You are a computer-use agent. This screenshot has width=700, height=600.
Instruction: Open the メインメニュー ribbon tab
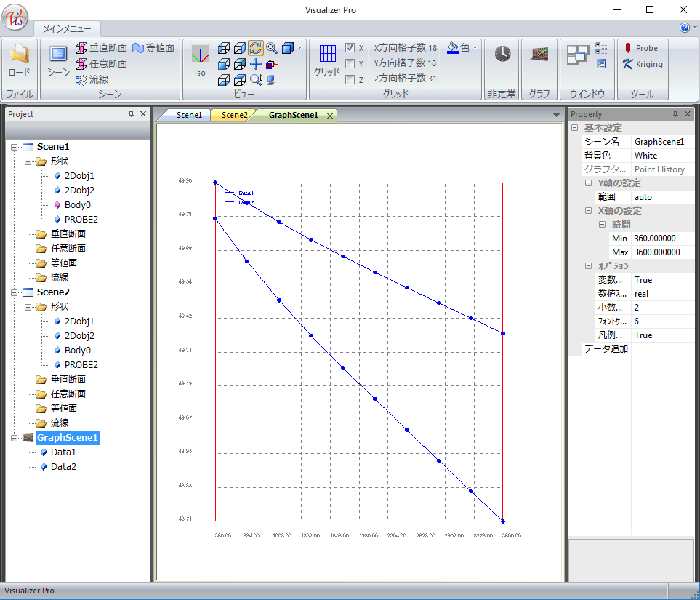pyautogui.click(x=66, y=29)
